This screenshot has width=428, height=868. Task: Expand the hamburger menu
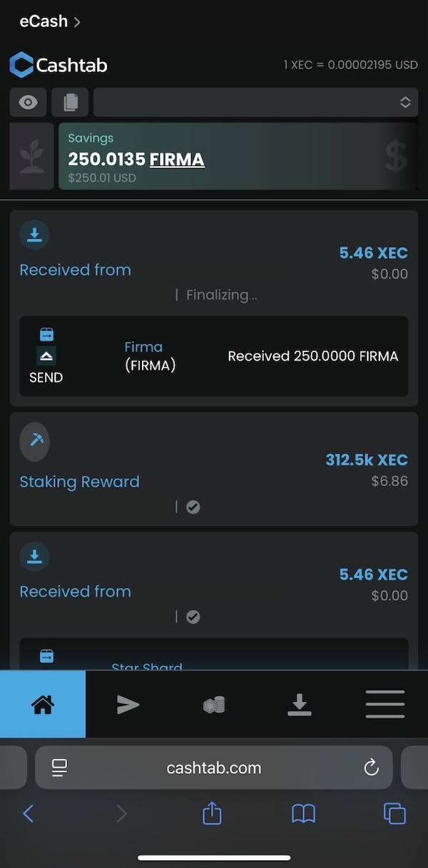click(x=385, y=705)
